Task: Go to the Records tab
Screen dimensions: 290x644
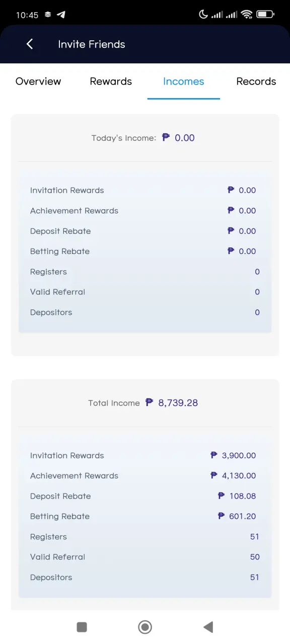Action: 256,82
